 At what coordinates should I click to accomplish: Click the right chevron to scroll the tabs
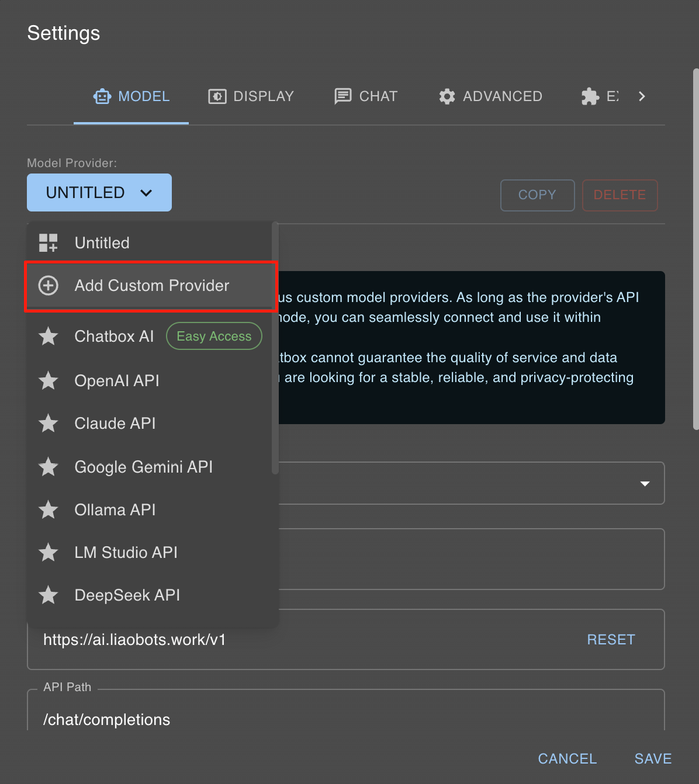point(642,96)
